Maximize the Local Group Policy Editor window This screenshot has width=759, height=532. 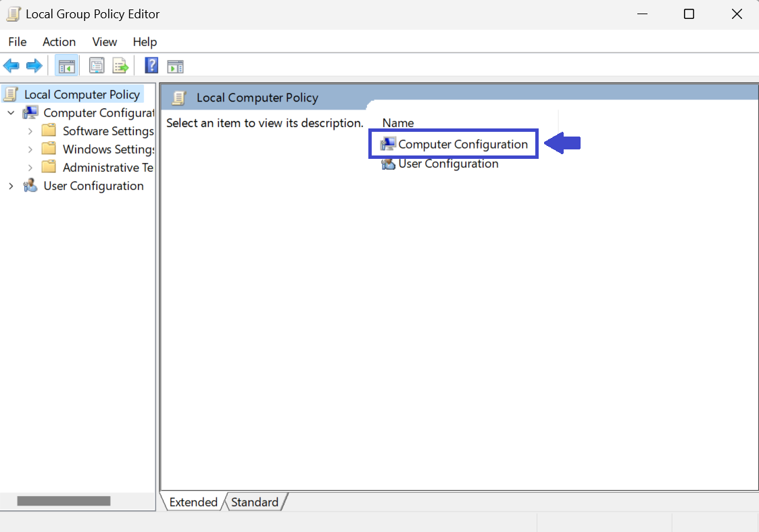689,14
